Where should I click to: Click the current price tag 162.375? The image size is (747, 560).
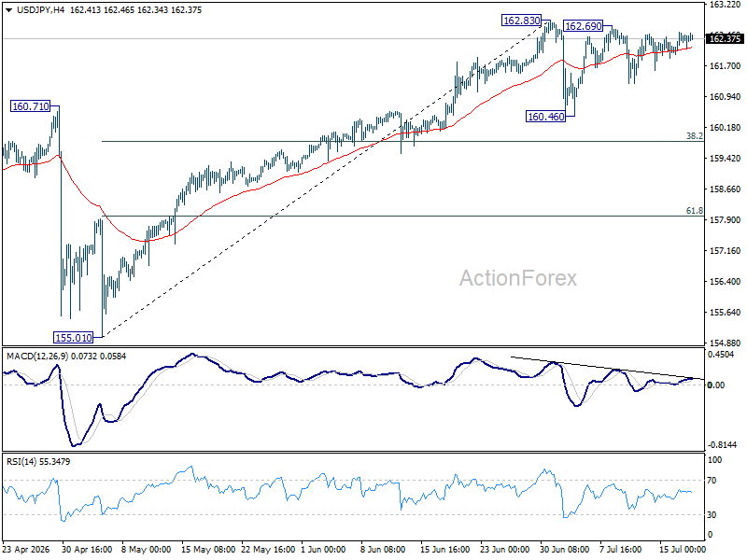(x=725, y=38)
